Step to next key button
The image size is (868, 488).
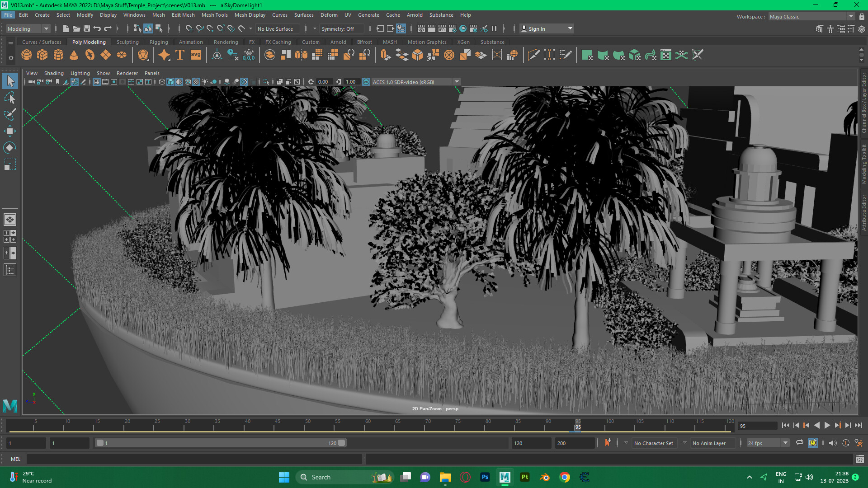click(838, 425)
